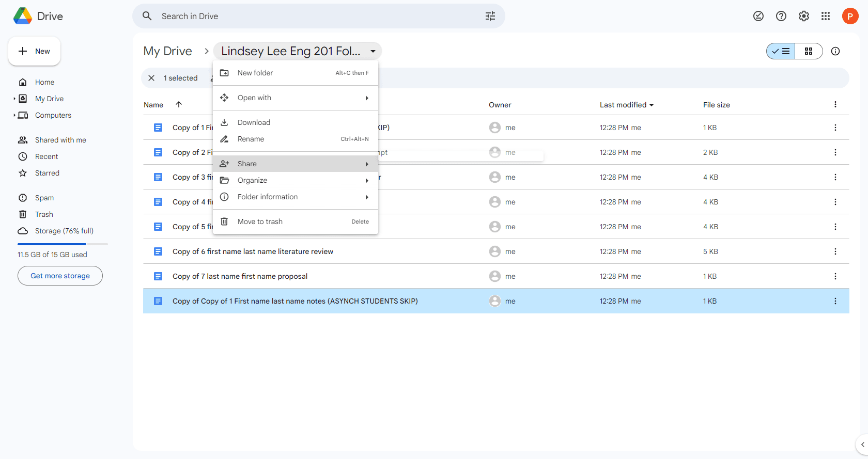Expand the My Drive tree in sidebar
Viewport: 868px width, 459px height.
[14, 99]
